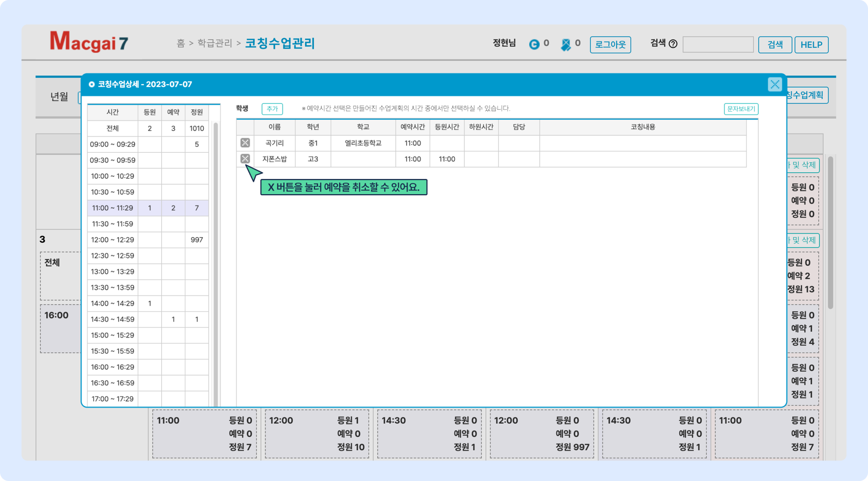The width and height of the screenshot is (868, 481).
Task: Select the 12:00 ~ 12:29 time slot row
Action: [x=112, y=240]
